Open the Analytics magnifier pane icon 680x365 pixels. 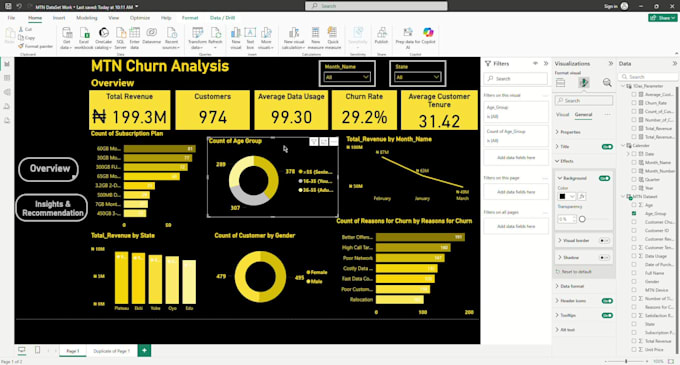[x=607, y=82]
